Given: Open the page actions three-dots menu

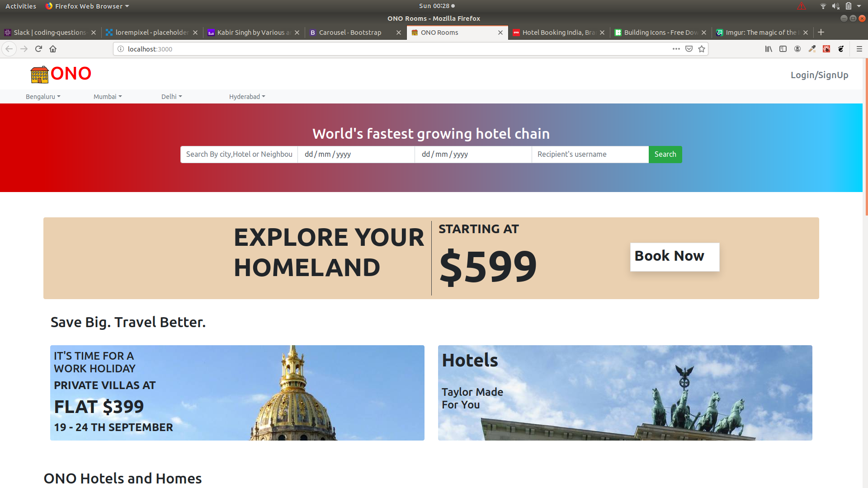Looking at the screenshot, I should coord(676,49).
